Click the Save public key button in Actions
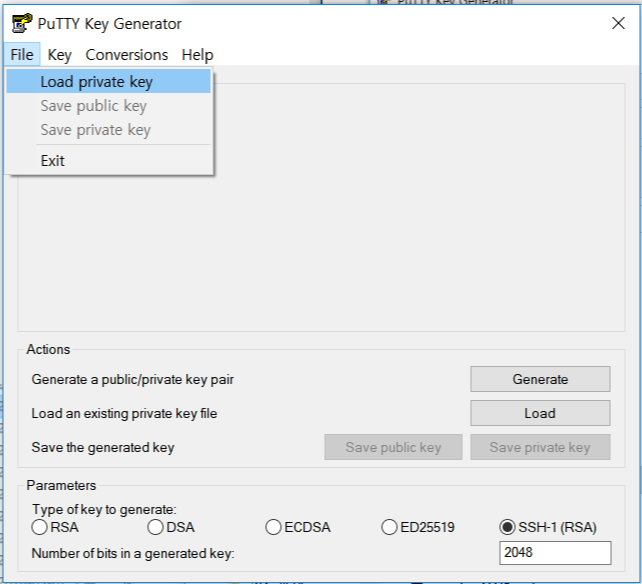Image resolution: width=642 pixels, height=584 pixels. [x=393, y=447]
